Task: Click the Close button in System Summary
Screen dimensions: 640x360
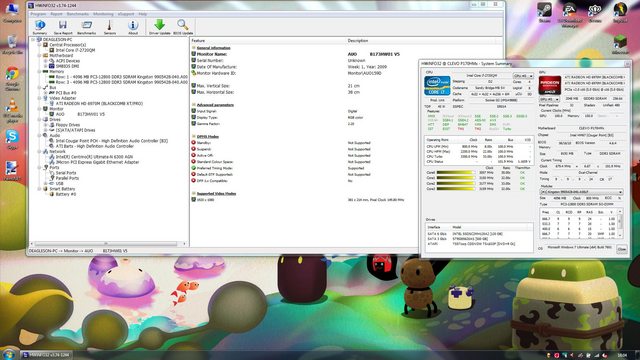Action: click(622, 249)
